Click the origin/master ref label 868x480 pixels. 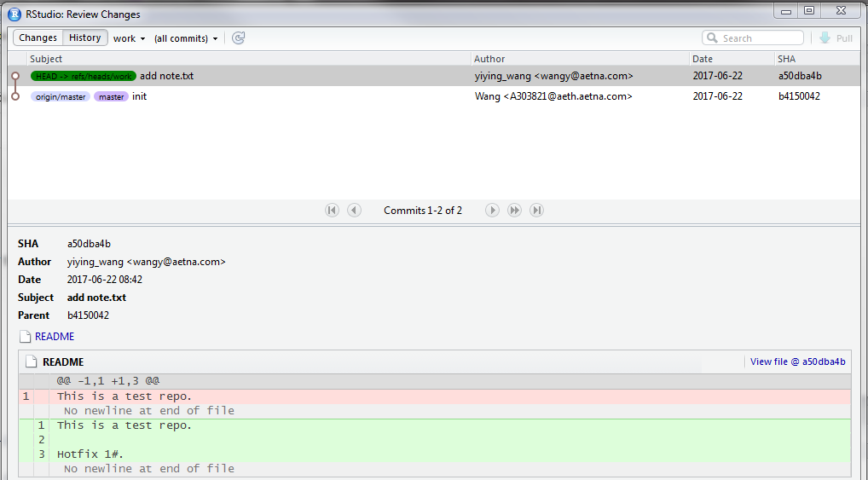coord(61,96)
